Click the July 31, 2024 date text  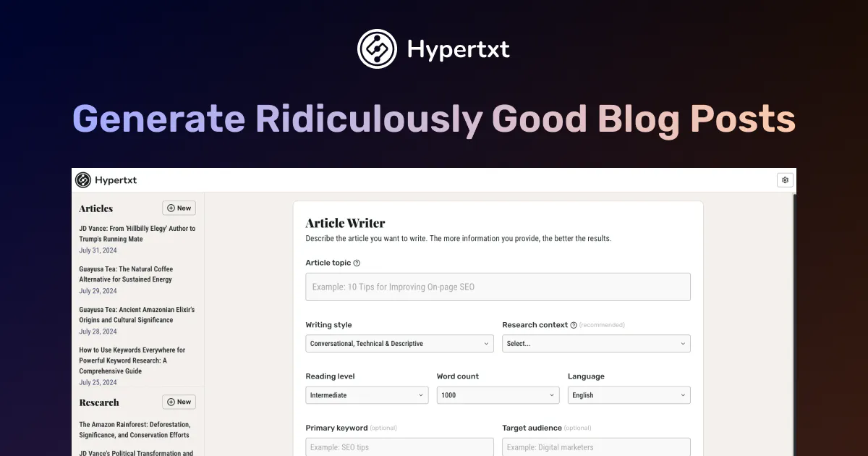pyautogui.click(x=98, y=250)
